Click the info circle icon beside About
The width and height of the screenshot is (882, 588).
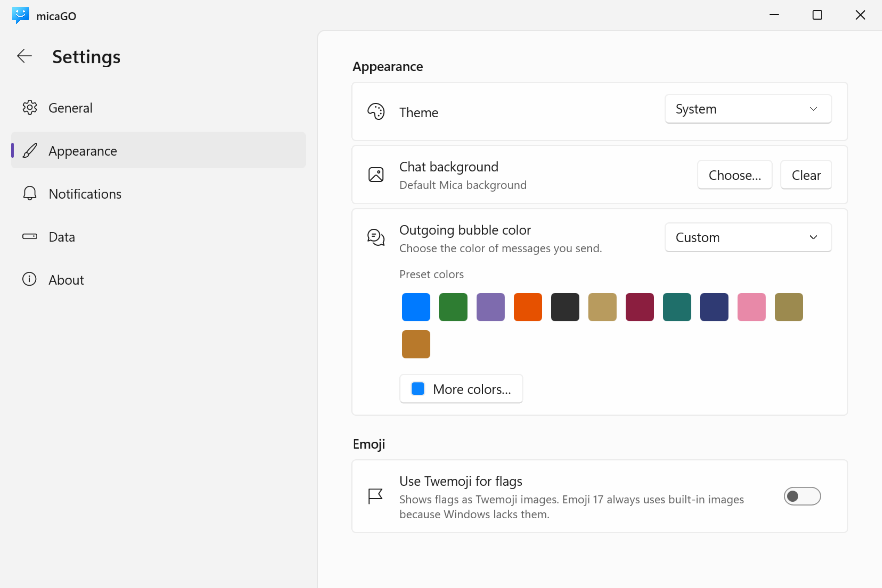(30, 279)
